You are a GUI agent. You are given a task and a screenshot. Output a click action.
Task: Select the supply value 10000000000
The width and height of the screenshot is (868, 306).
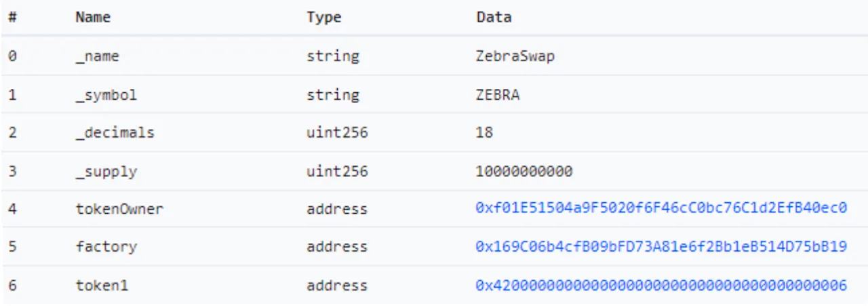pyautogui.click(x=524, y=171)
